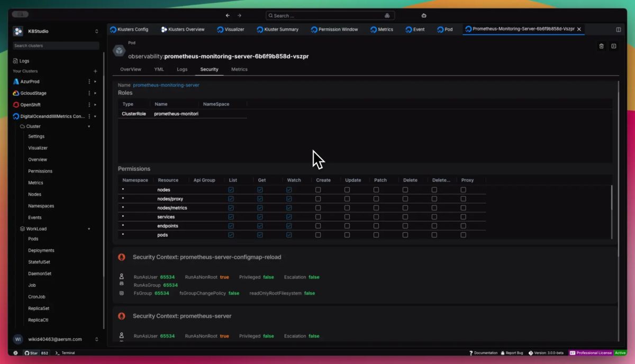635x364 pixels.
Task: Open prometheus-monitoring-server name link
Action: pos(166,85)
